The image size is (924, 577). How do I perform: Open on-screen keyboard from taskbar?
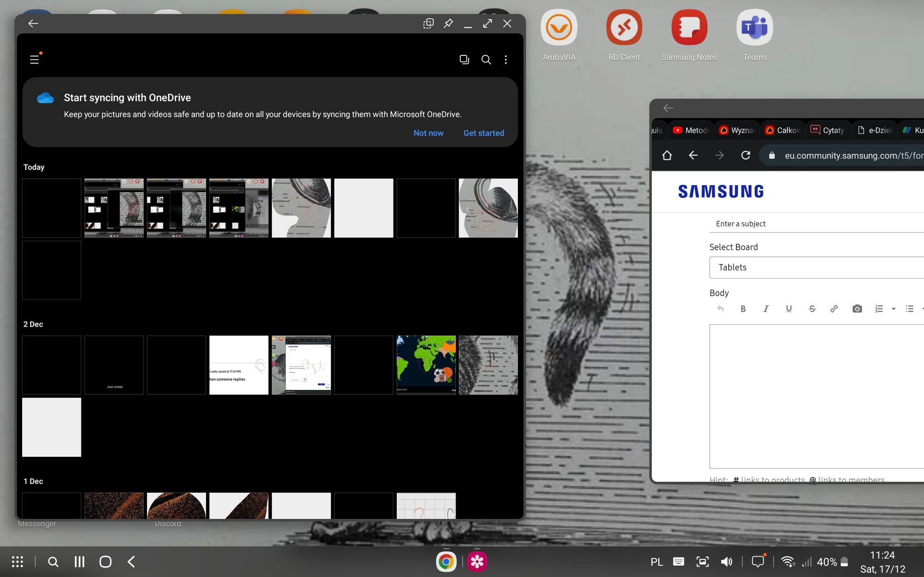tap(679, 562)
